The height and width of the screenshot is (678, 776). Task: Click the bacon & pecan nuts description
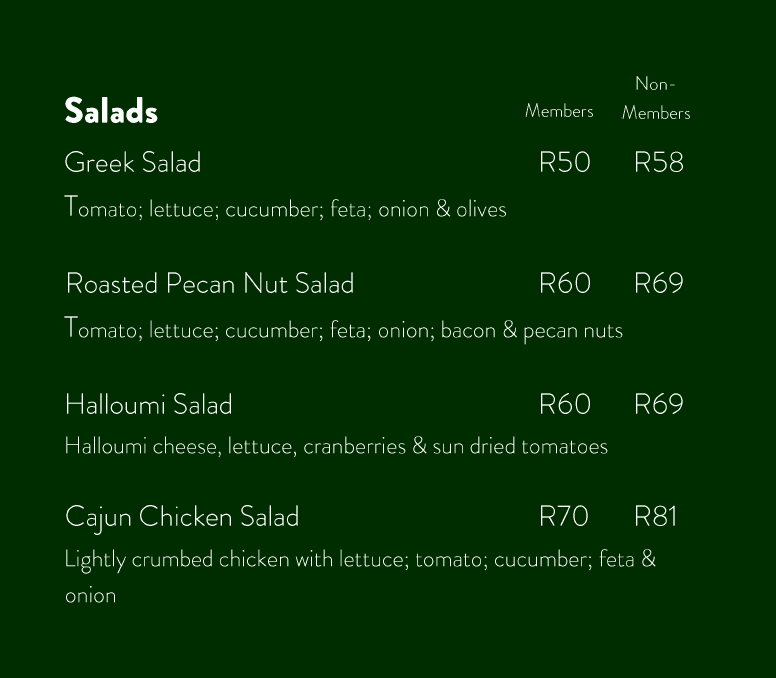pyautogui.click(x=344, y=330)
